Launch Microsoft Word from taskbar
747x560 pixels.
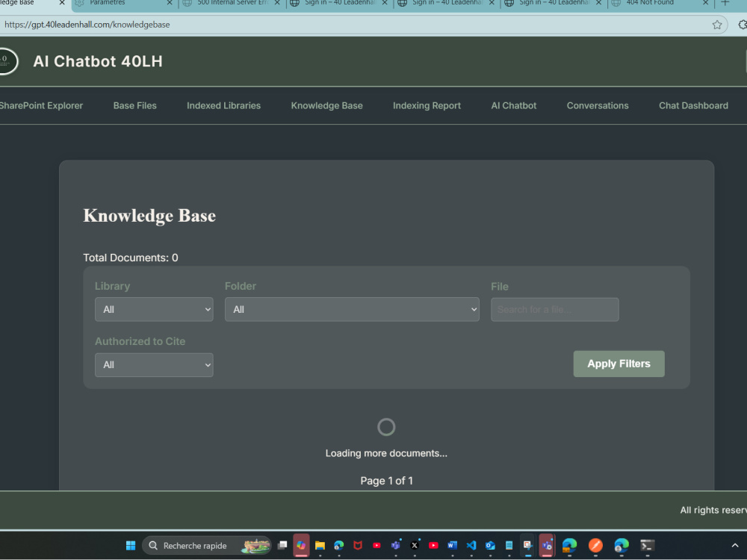click(x=453, y=545)
